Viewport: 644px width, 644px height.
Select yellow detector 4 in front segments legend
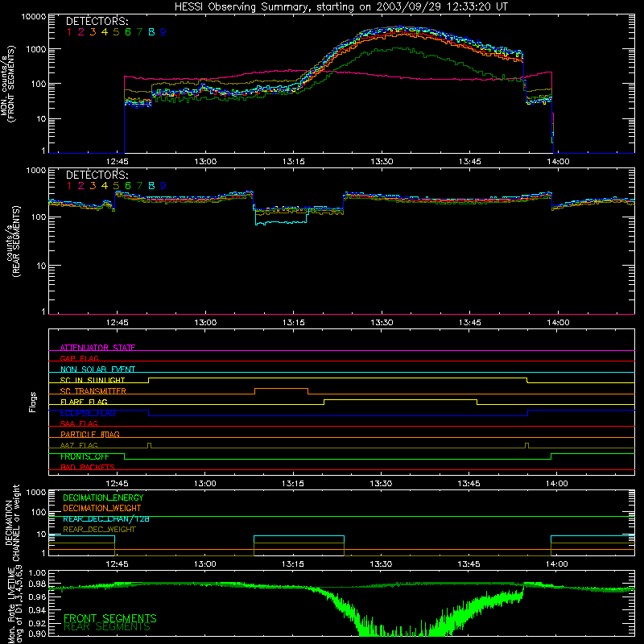[105, 32]
